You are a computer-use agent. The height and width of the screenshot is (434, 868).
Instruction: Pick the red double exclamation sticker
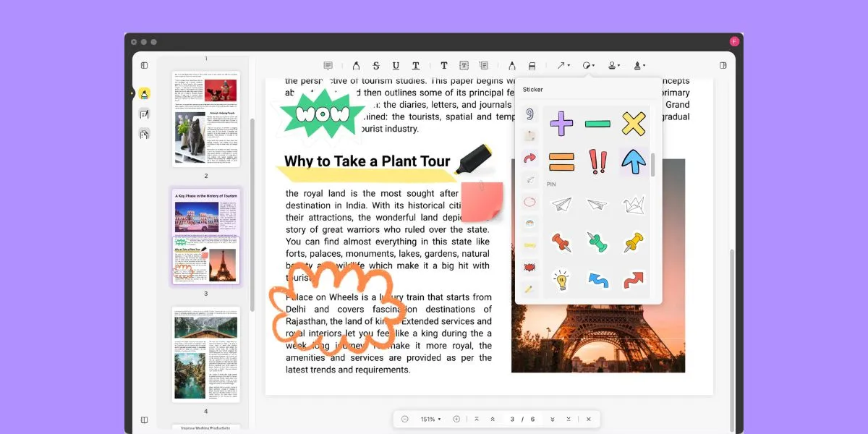coord(597,161)
